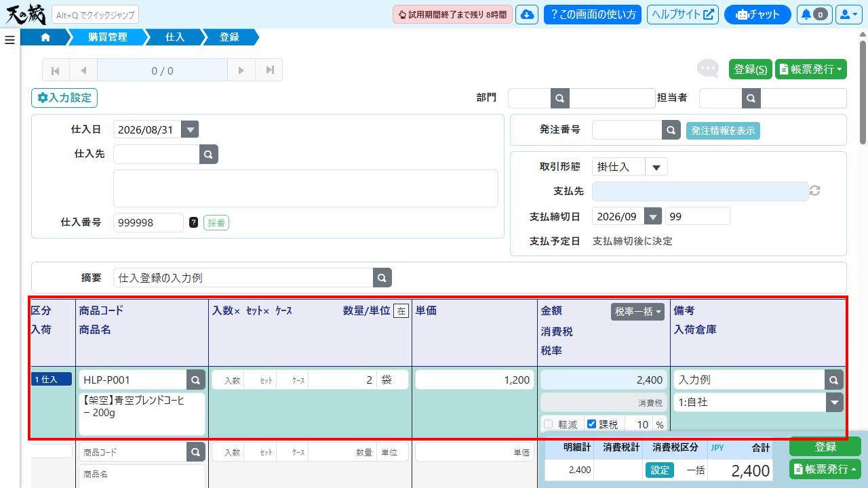Click 発注情報を表示 button

tap(723, 131)
